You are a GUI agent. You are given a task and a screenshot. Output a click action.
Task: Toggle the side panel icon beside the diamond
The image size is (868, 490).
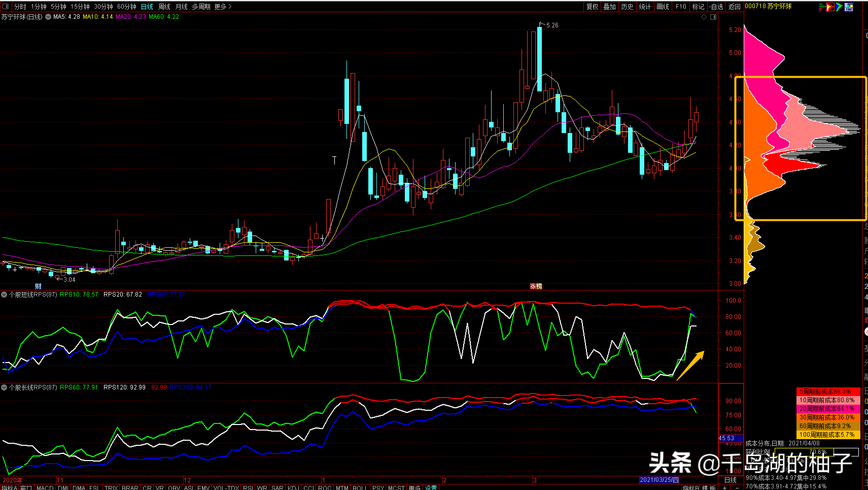click(x=713, y=17)
